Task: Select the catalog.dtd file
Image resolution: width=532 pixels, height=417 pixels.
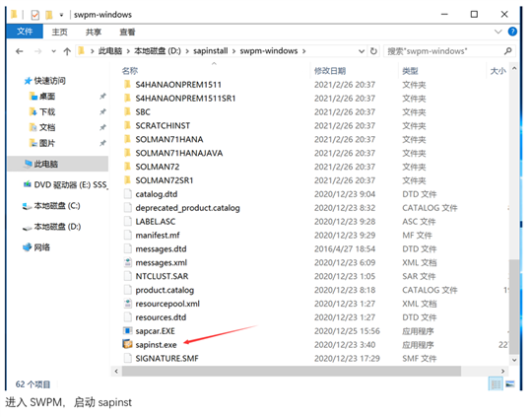Action: [x=156, y=194]
